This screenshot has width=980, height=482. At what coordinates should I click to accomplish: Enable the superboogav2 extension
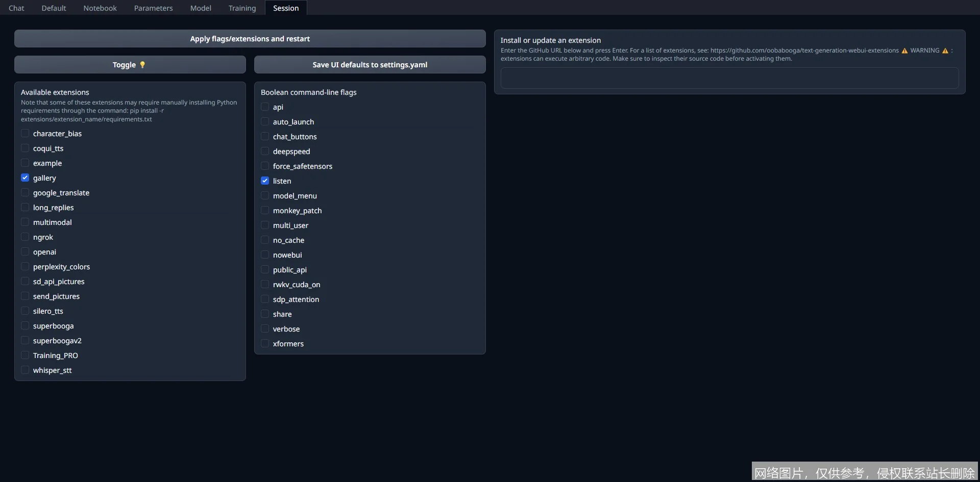point(25,341)
